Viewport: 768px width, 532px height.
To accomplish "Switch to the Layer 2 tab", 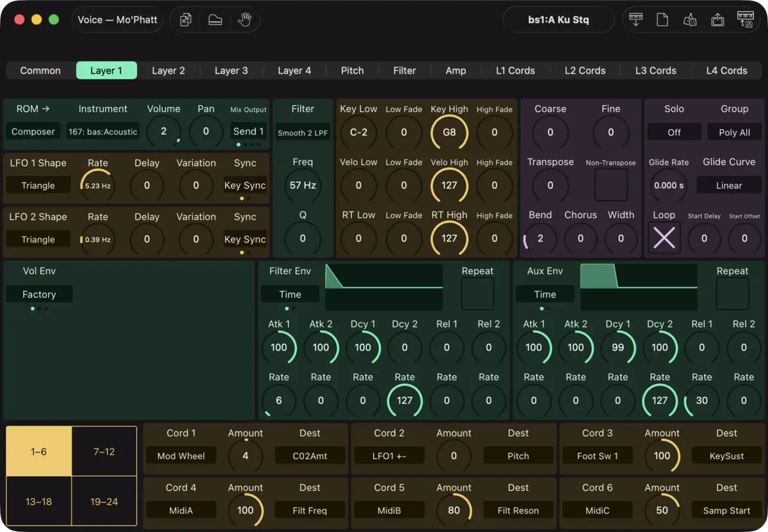I will pyautogui.click(x=168, y=70).
